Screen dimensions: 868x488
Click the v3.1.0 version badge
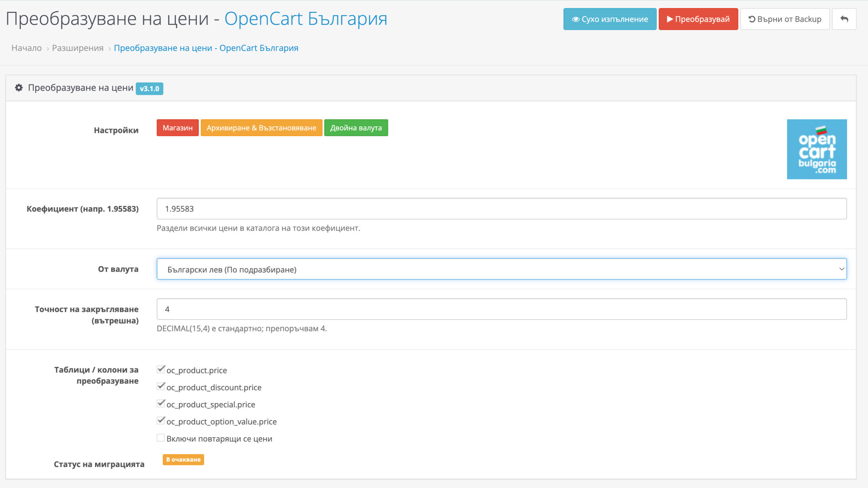150,89
